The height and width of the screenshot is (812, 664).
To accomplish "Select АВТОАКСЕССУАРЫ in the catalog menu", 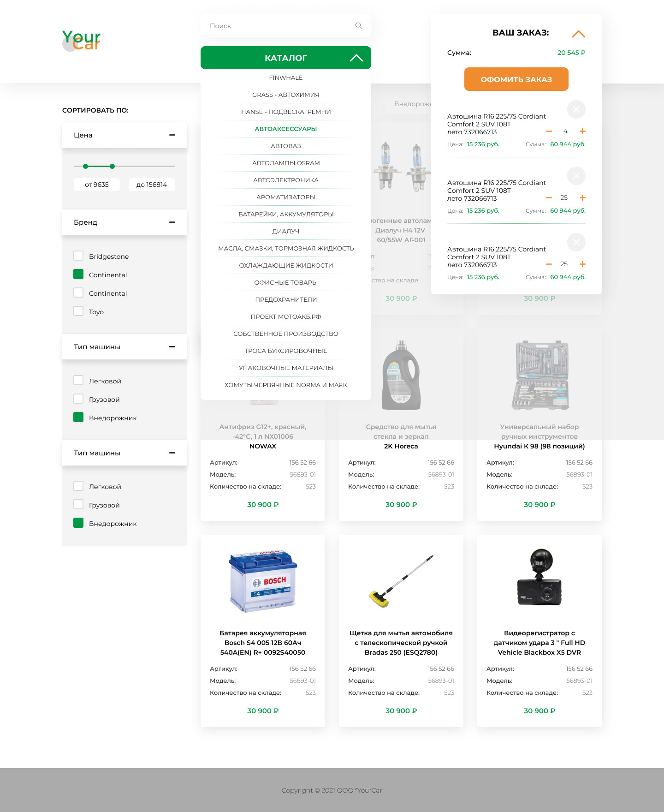I will coord(286,129).
